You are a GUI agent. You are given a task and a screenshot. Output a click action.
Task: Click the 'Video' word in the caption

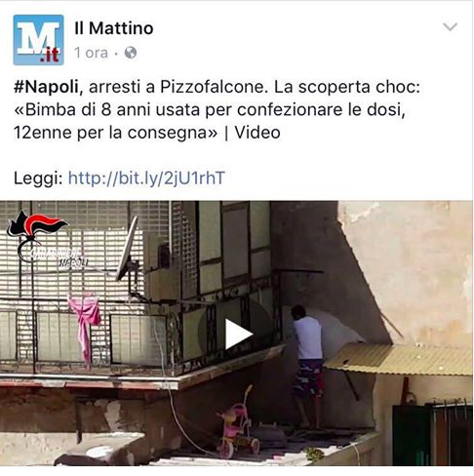(x=257, y=133)
